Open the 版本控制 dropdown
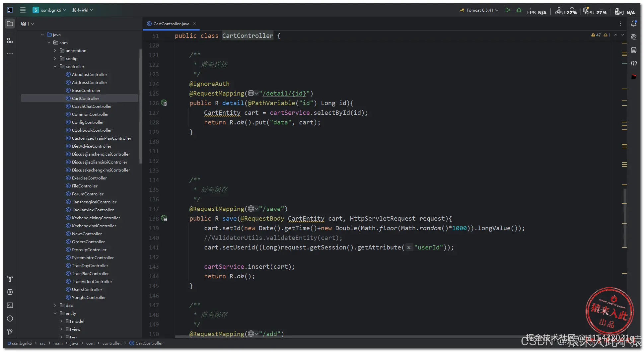The width and height of the screenshot is (644, 352). (83, 10)
